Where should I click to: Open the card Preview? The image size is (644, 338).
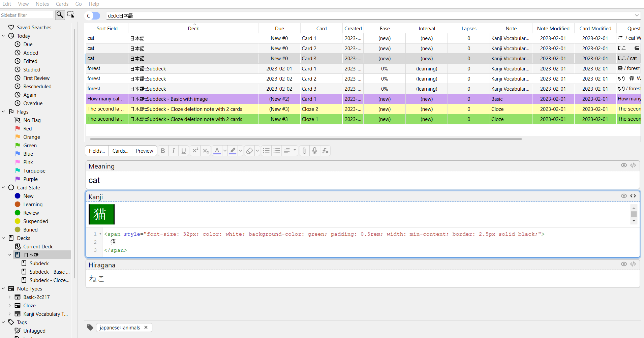(x=145, y=151)
